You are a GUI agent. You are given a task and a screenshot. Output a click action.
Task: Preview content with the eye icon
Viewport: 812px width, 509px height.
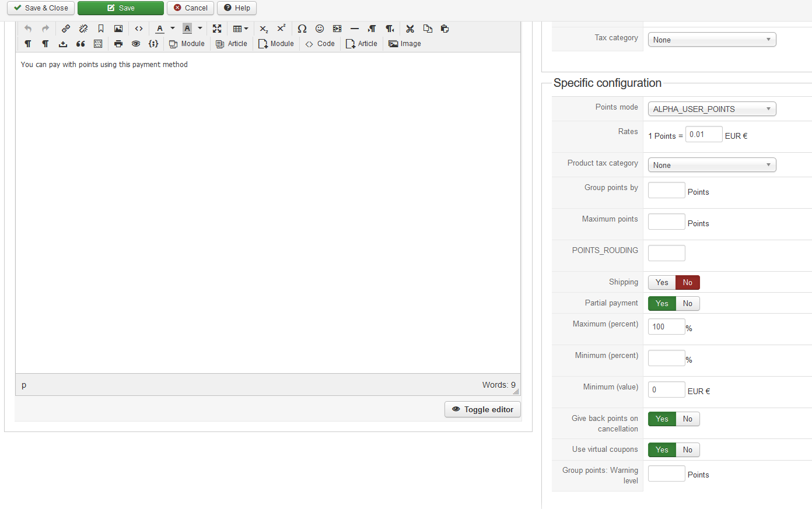[x=136, y=44]
